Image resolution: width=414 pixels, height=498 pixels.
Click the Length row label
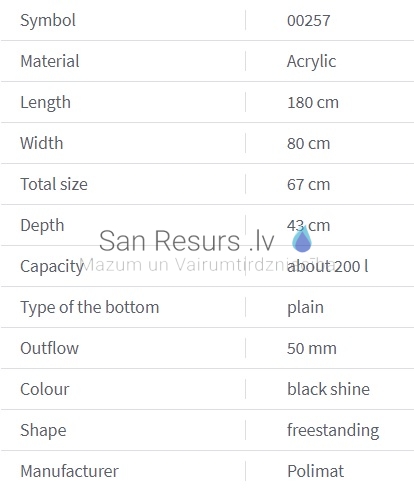click(x=45, y=103)
